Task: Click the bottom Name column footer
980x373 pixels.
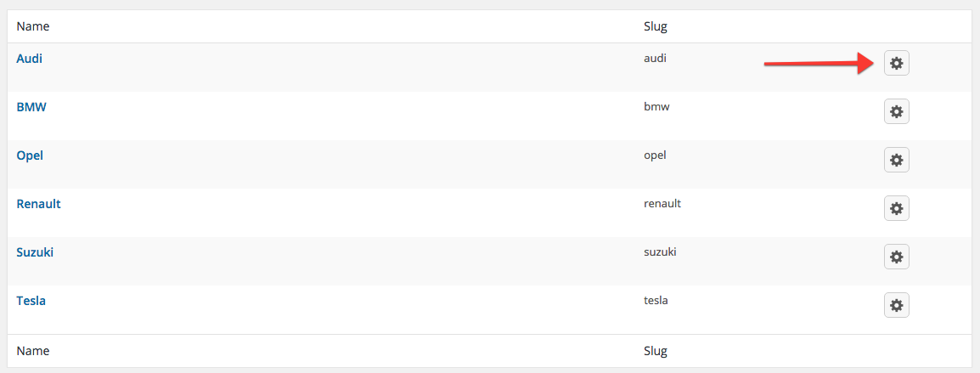Action: (x=33, y=351)
